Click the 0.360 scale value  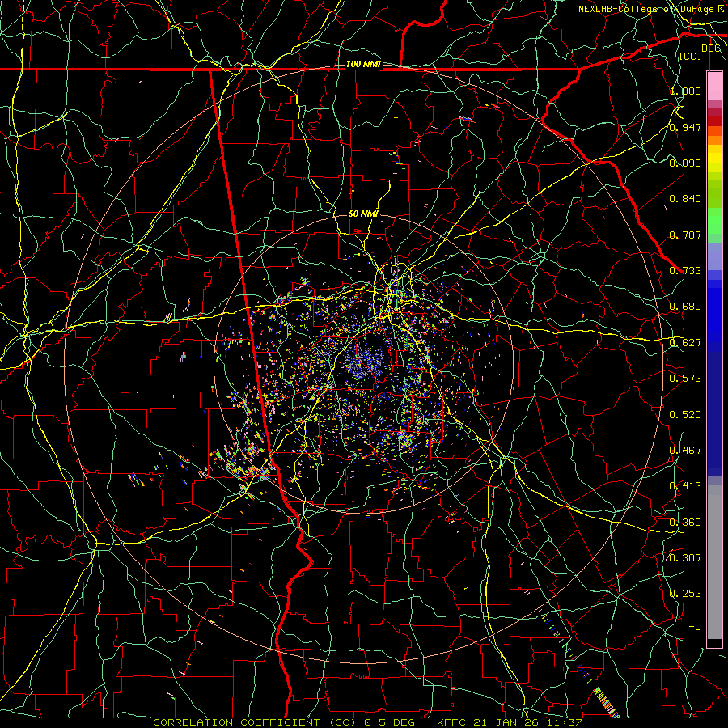685,523
